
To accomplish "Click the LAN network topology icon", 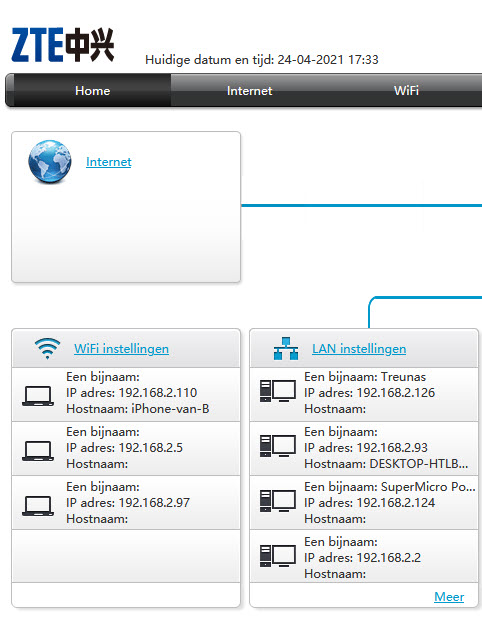I will (286, 348).
